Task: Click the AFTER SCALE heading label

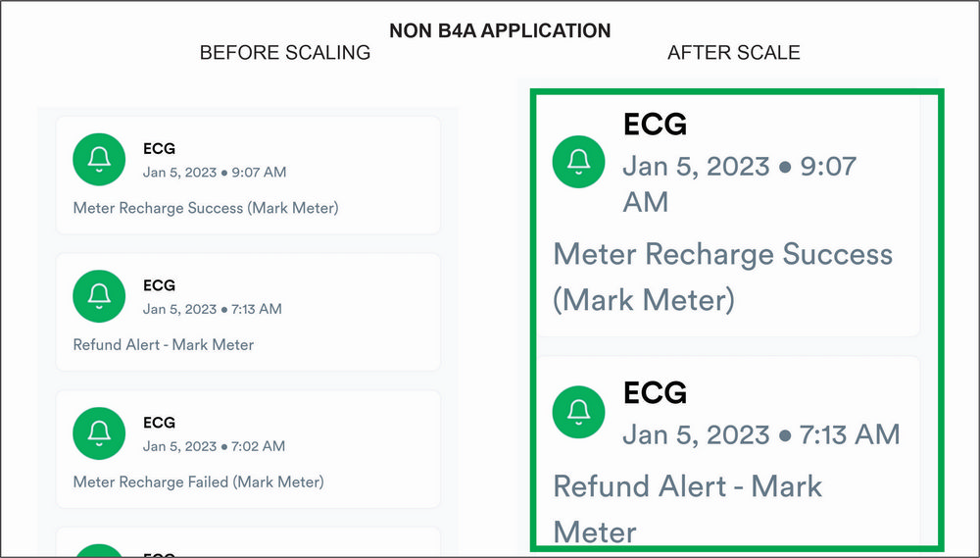Action: coord(734,53)
